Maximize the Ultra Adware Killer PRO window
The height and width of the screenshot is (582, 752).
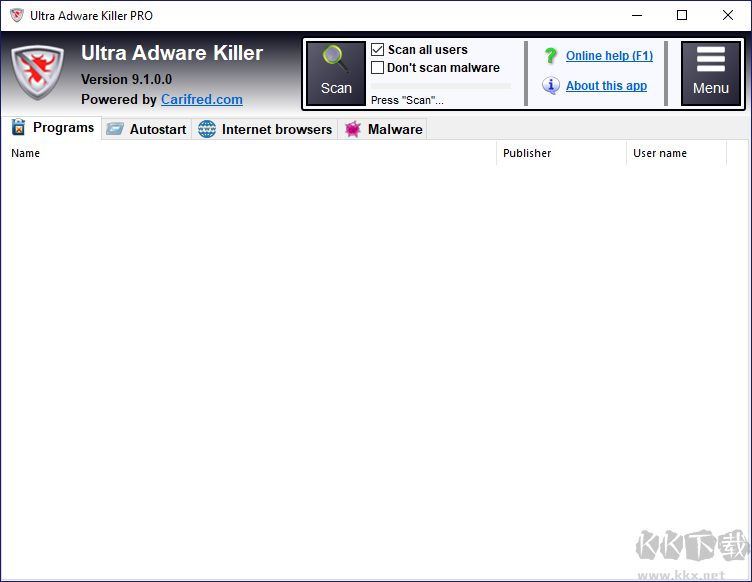click(x=682, y=15)
